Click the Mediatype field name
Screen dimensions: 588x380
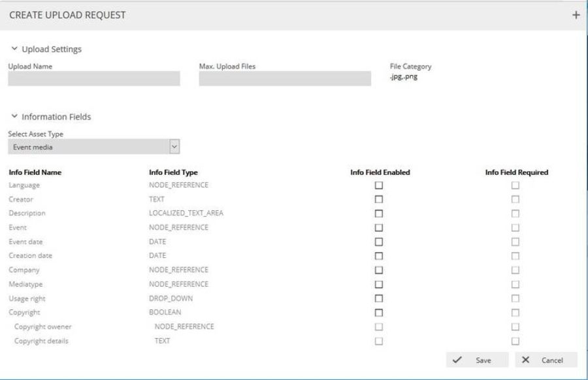point(25,284)
